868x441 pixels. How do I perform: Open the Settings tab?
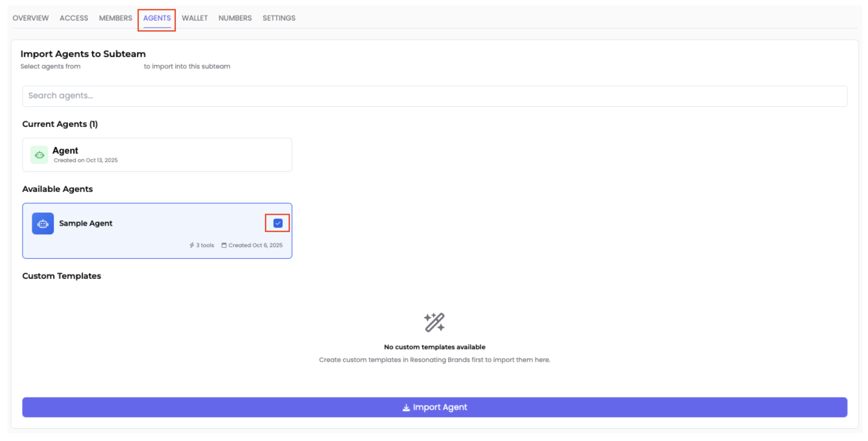pos(278,18)
